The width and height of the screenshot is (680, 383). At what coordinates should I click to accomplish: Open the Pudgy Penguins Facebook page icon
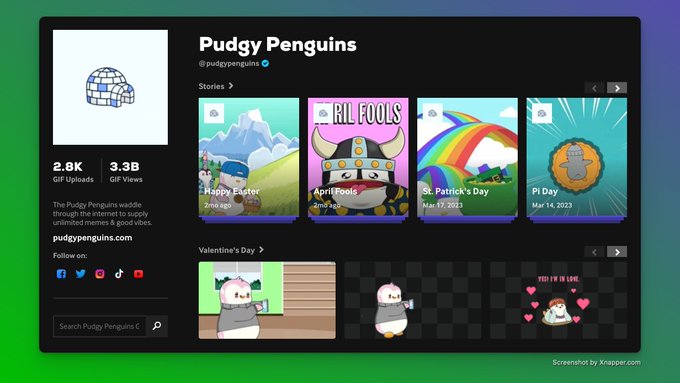61,274
